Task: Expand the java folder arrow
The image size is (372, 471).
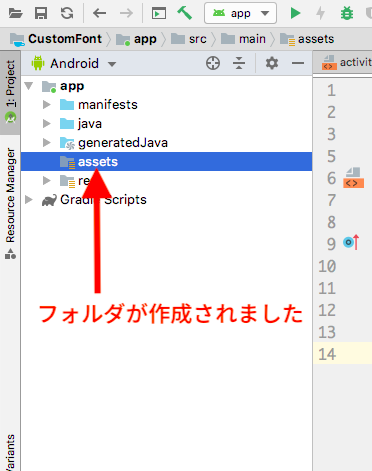Action: point(47,124)
